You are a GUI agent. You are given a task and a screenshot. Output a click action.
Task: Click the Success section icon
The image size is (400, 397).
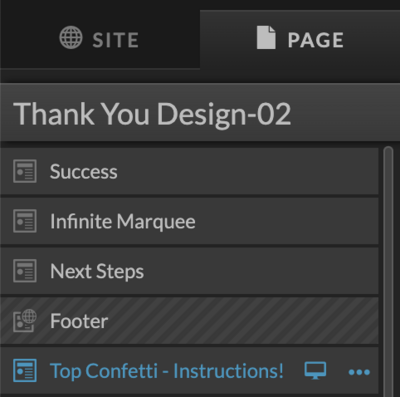25,171
